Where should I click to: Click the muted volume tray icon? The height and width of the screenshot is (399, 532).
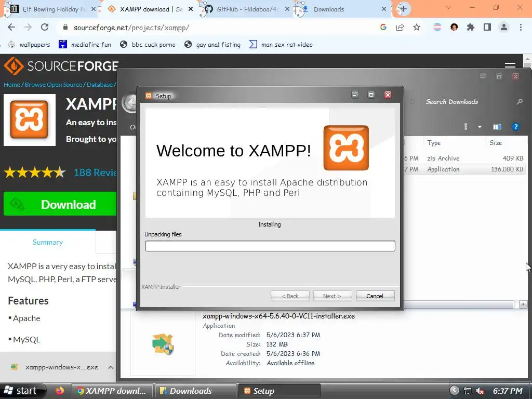[480, 391]
